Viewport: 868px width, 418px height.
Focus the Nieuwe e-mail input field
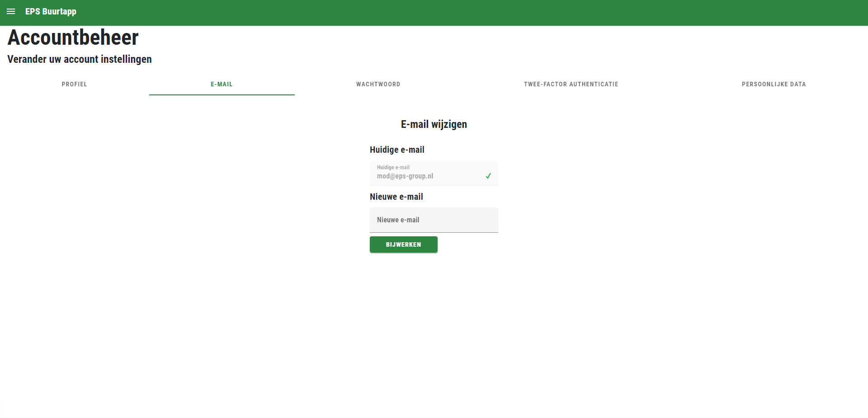pos(434,220)
